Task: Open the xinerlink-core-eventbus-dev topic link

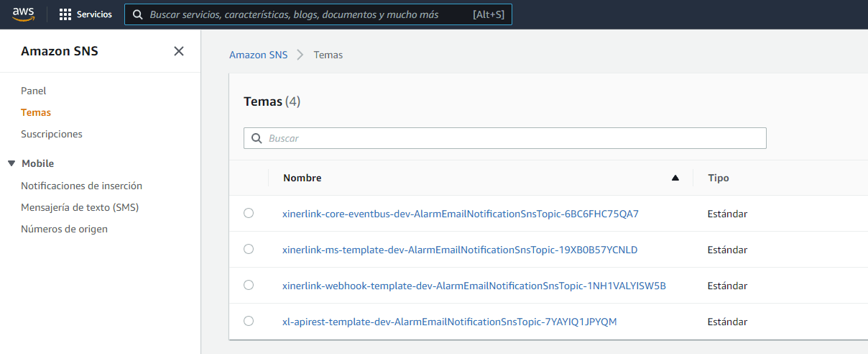Action: click(x=461, y=214)
